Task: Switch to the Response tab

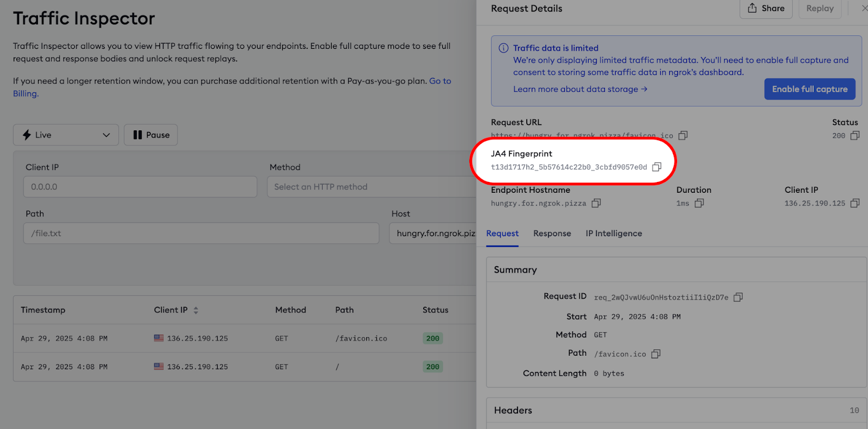Action: [x=552, y=234]
